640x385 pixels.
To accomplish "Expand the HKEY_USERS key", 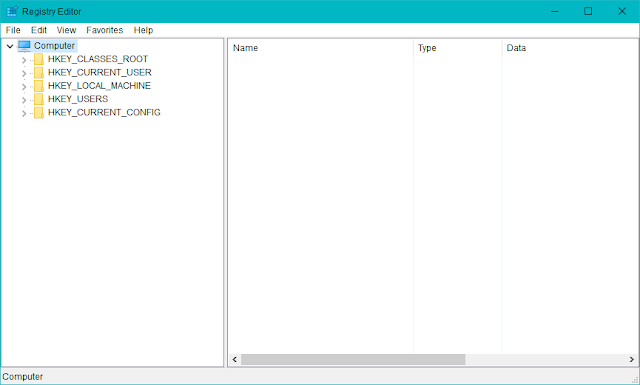I will 24,100.
